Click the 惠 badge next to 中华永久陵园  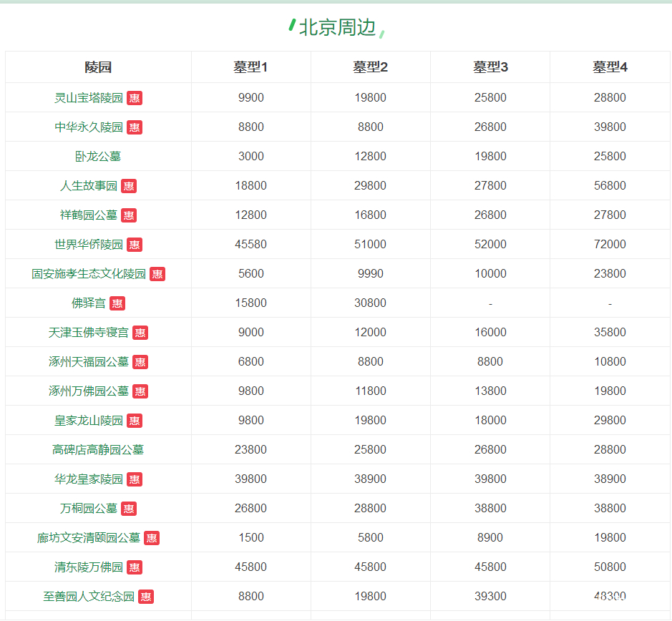pyautogui.click(x=135, y=127)
